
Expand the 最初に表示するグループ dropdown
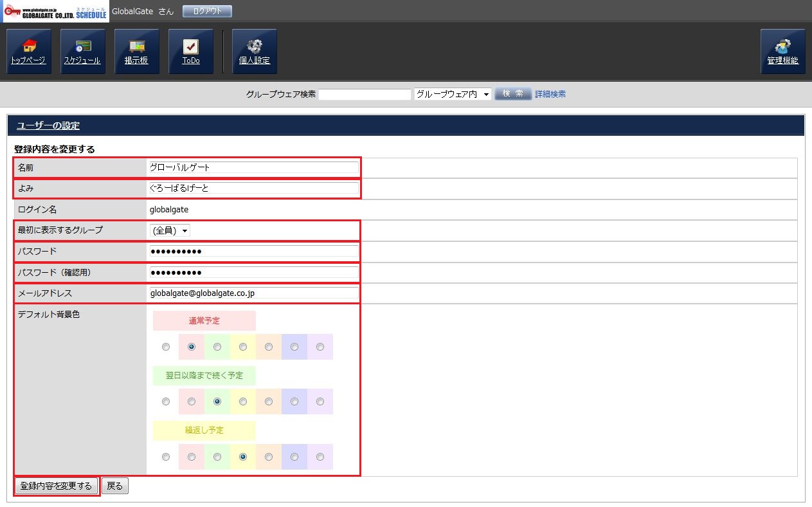[x=170, y=230]
